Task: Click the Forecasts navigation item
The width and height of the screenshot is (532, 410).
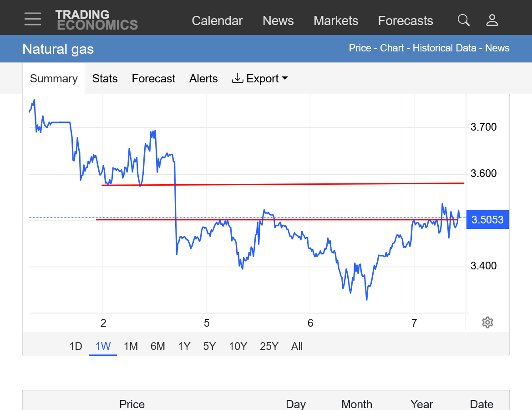Action: pos(405,21)
